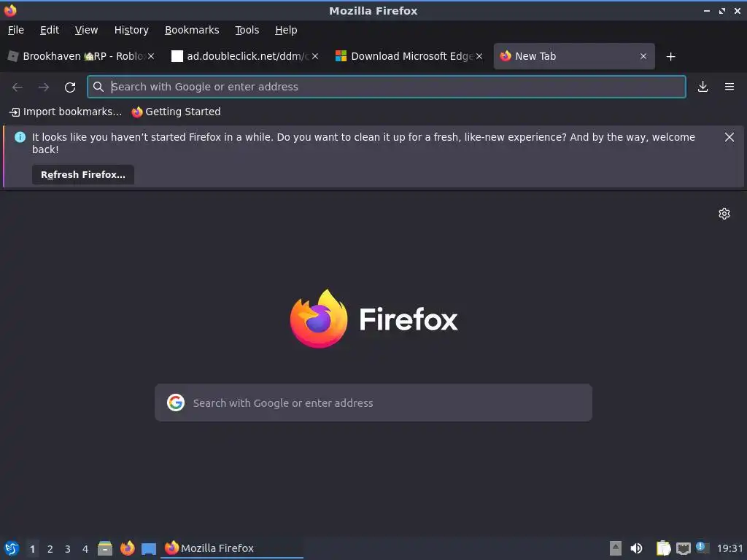
Task: Focus the center Google search box
Action: [x=373, y=402]
